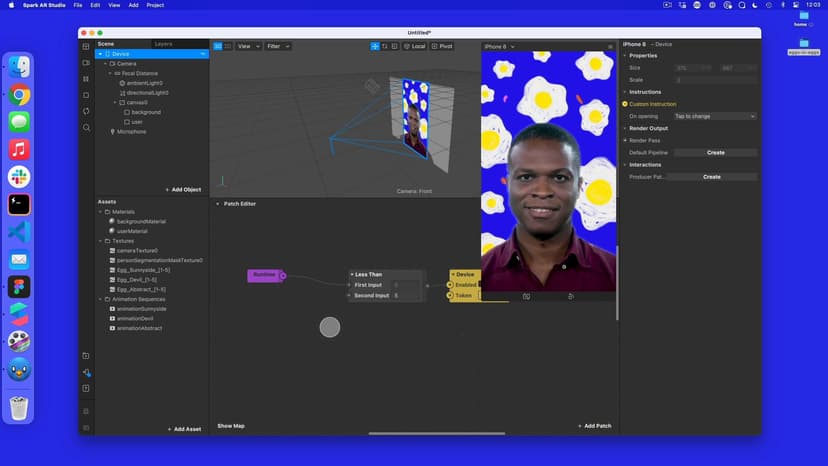The width and height of the screenshot is (828, 466).
Task: Click the Token port on Device patch
Action: click(450, 295)
